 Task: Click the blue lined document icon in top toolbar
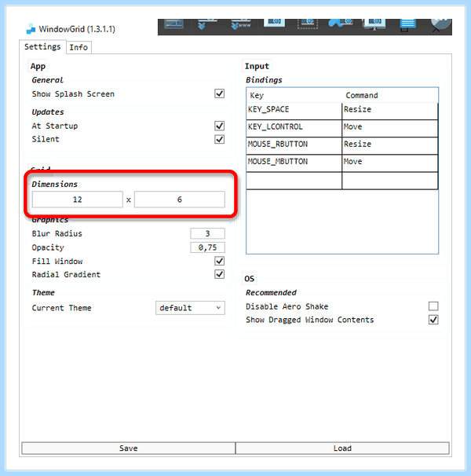point(407,24)
